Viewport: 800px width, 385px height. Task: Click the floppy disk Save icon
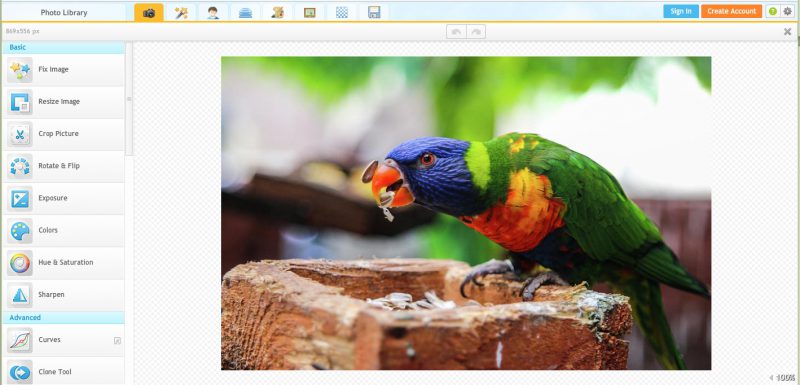374,13
